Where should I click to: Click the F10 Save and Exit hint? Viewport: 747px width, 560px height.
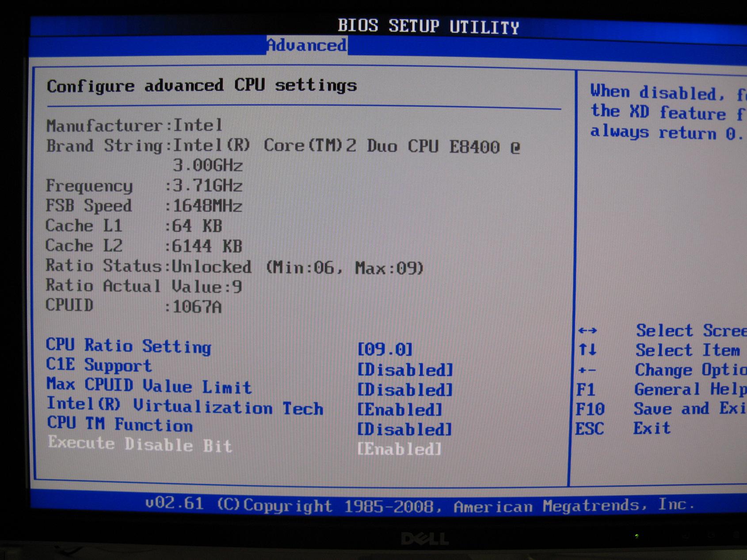(x=661, y=409)
